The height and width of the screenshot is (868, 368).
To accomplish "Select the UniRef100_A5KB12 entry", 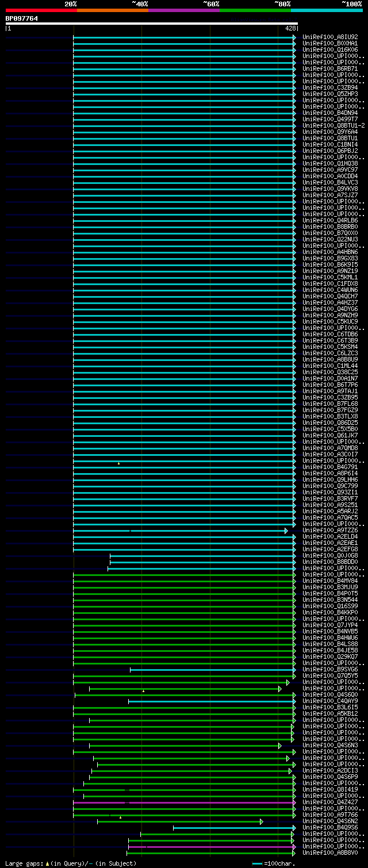I will (x=330, y=714).
